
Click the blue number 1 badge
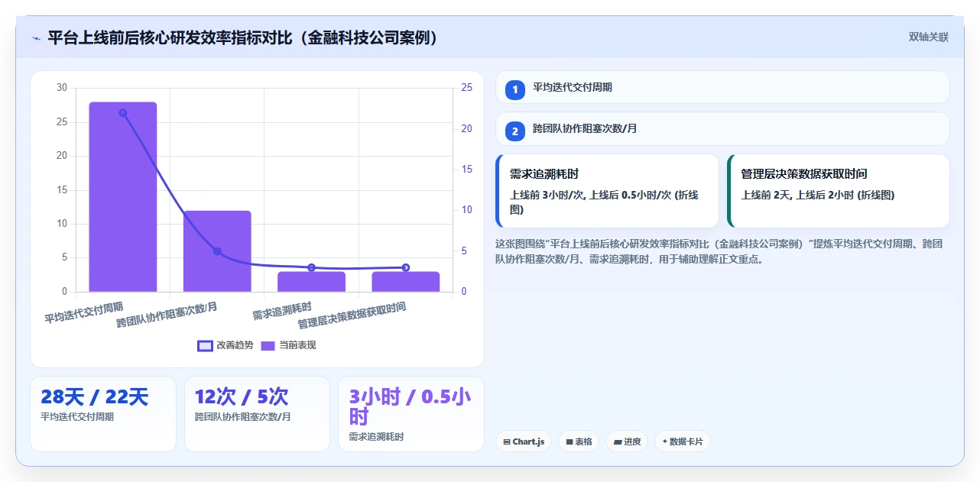point(515,89)
